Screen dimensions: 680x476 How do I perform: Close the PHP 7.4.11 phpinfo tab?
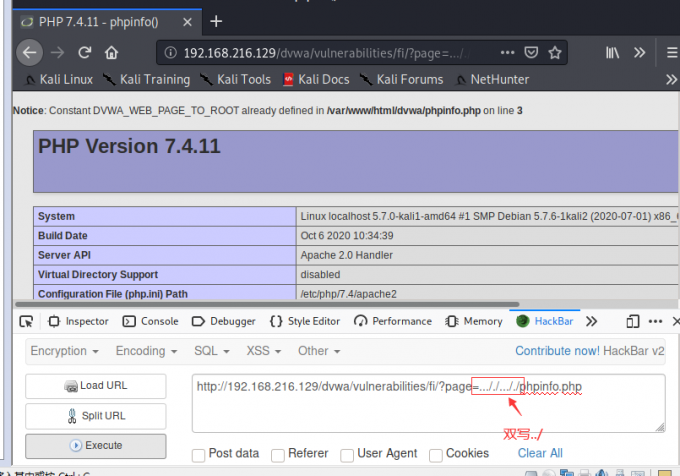tap(187, 22)
